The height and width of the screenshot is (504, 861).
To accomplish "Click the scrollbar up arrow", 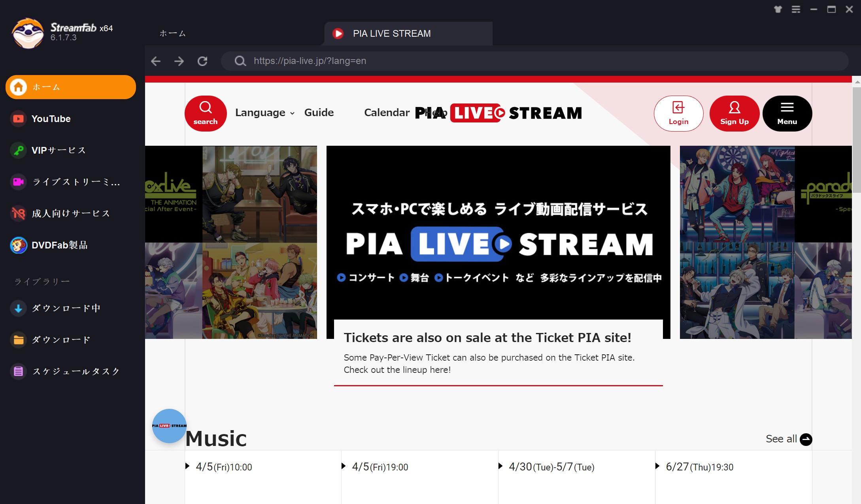I will click(x=857, y=82).
